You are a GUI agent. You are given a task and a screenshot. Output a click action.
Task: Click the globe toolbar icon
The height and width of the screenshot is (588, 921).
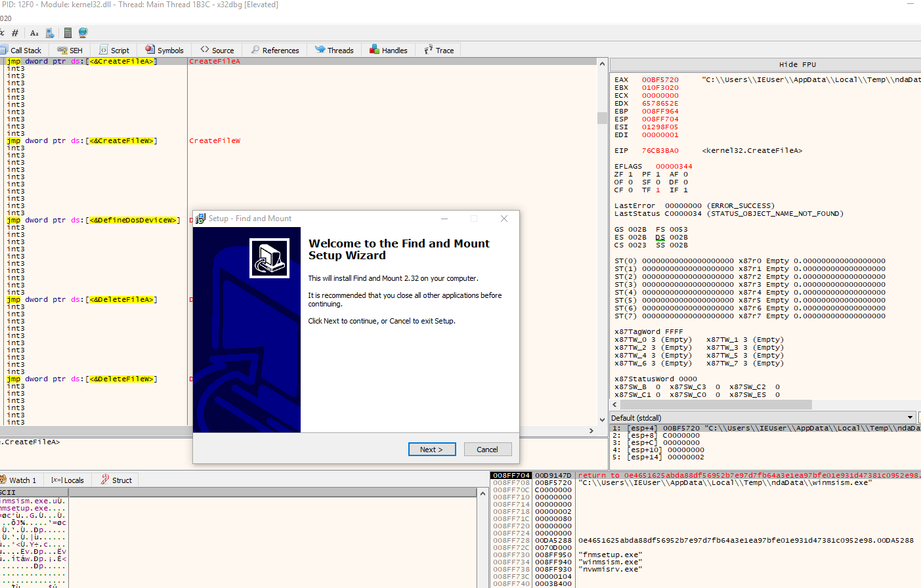(83, 33)
